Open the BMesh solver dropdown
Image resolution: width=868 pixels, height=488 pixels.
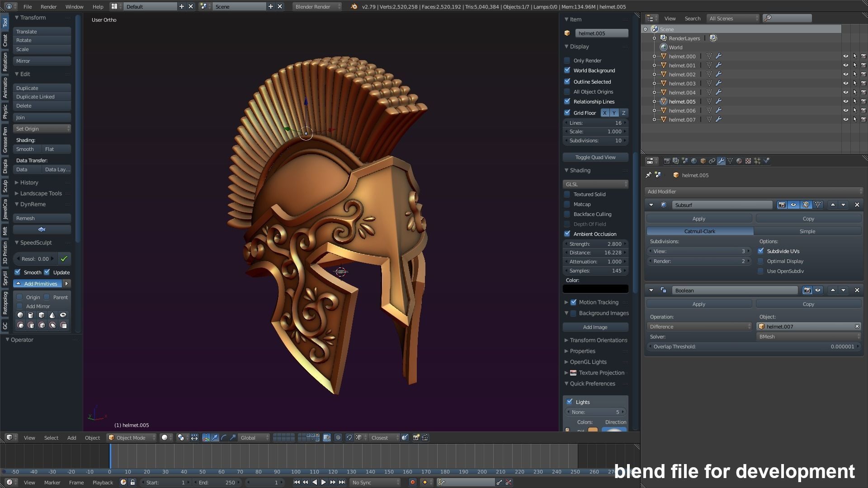click(808, 336)
